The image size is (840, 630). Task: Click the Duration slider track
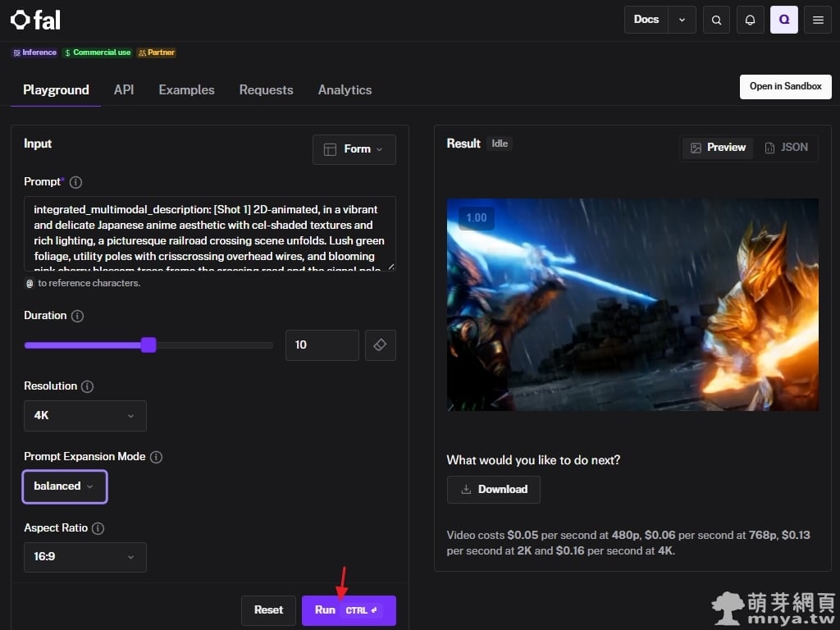(148, 345)
